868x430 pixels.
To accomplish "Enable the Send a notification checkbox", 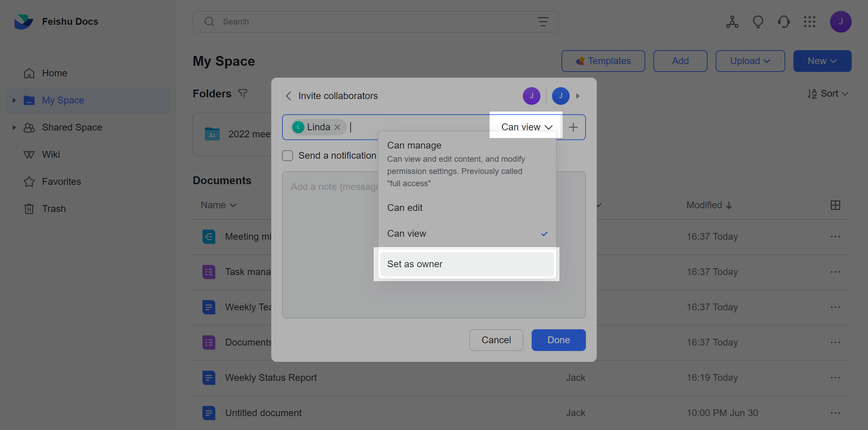I will point(287,155).
